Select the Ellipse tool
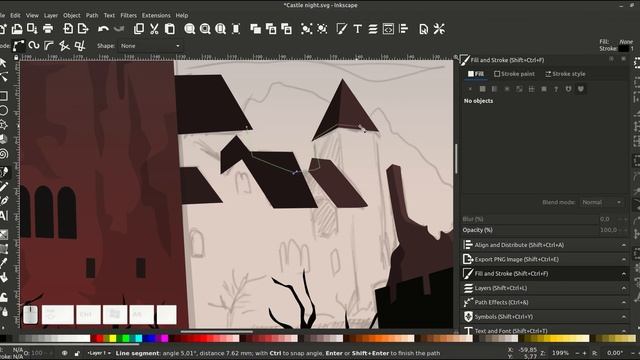 coord(4,110)
